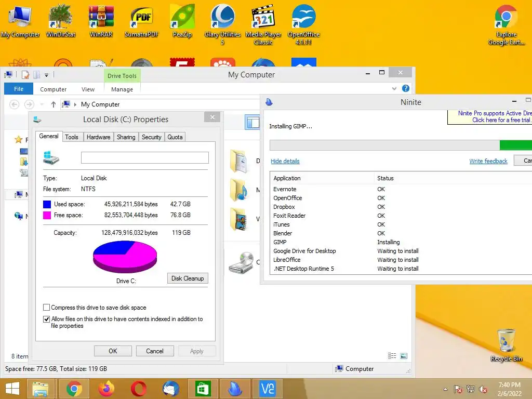Viewport: 532px width, 399px height.
Task: Switch to the Tools tab
Action: click(x=72, y=137)
